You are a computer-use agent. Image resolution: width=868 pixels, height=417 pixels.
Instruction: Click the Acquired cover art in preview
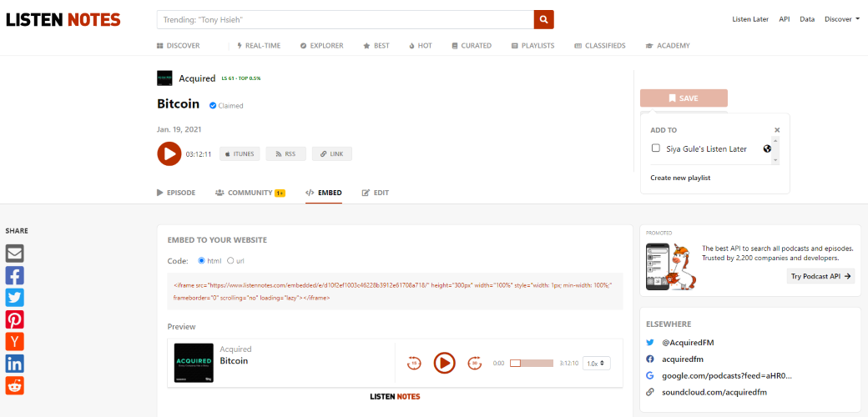(194, 363)
